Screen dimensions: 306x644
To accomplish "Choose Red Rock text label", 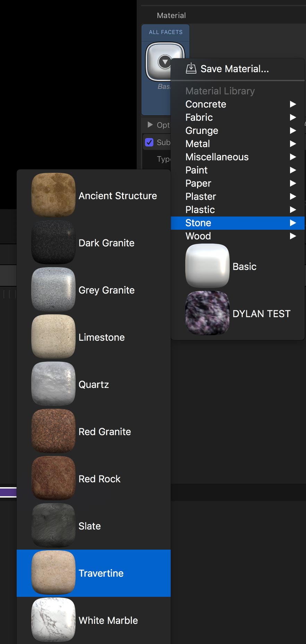I will [x=100, y=479].
